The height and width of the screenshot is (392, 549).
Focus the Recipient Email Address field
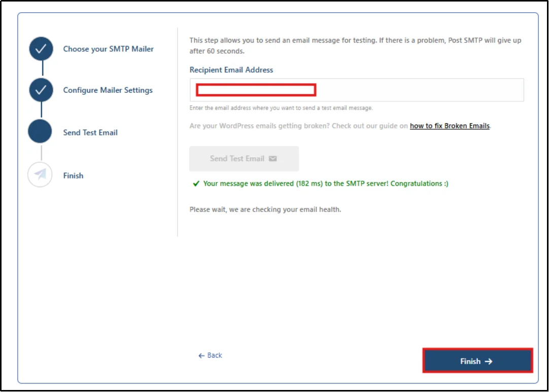pyautogui.click(x=357, y=90)
